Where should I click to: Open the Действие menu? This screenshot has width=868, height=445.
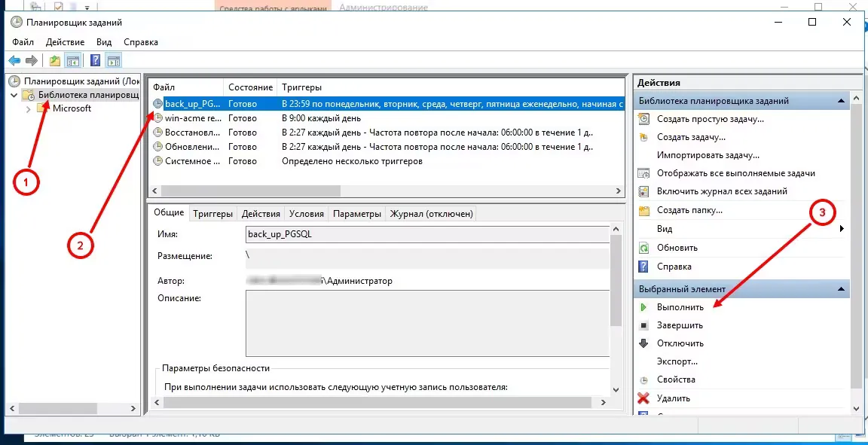(x=65, y=42)
